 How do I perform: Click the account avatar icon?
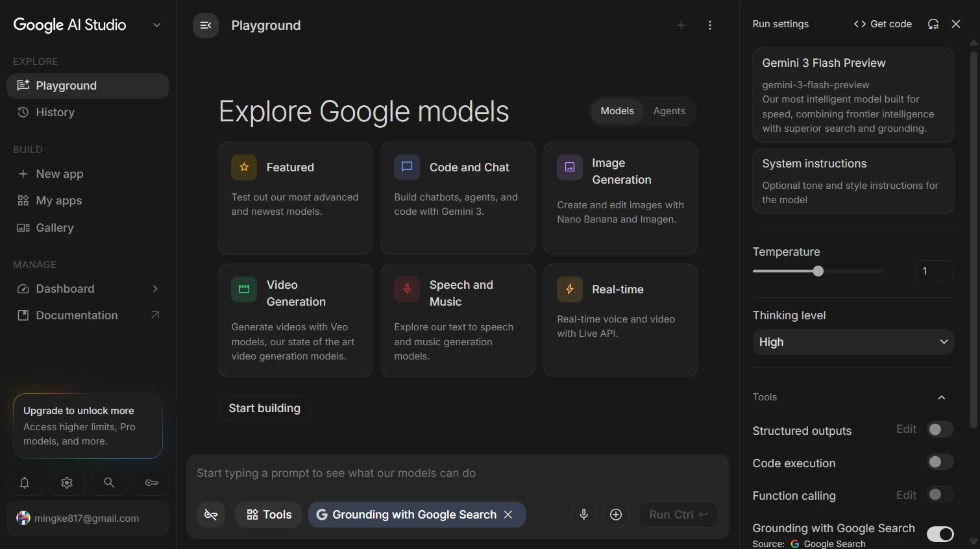[23, 518]
